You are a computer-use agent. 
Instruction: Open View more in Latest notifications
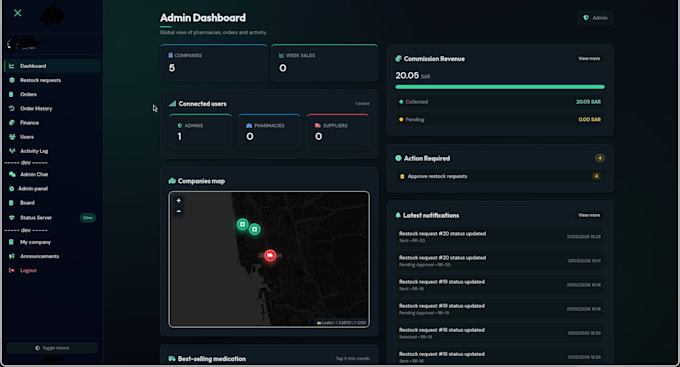pyautogui.click(x=589, y=215)
